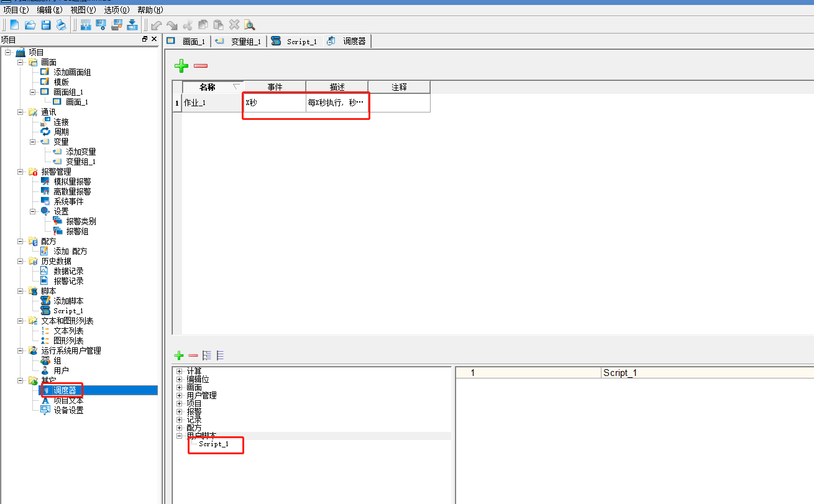Remove job with red minus icon
This screenshot has height=504, width=814.
(201, 66)
